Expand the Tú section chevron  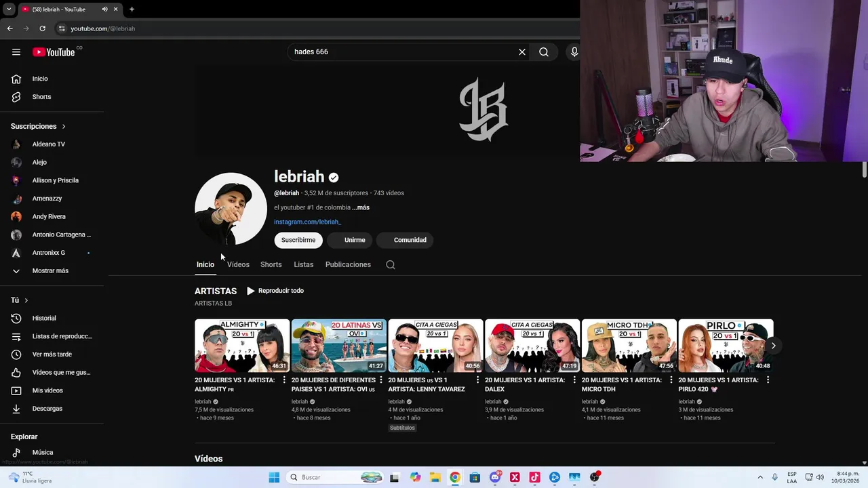coord(26,300)
